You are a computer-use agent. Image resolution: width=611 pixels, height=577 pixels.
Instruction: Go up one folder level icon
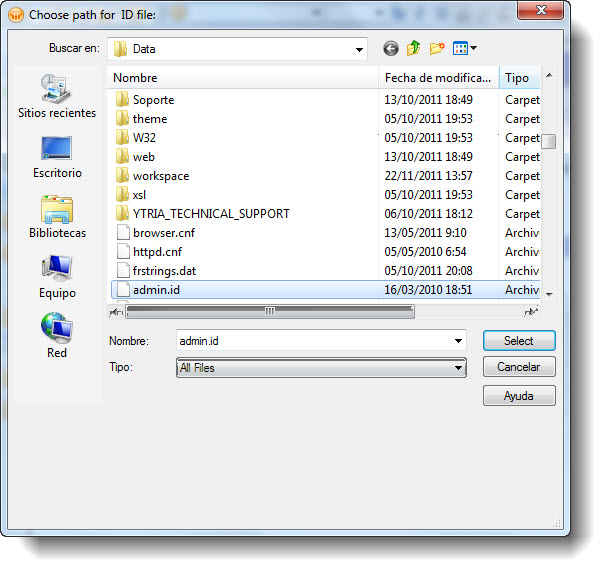tap(413, 48)
